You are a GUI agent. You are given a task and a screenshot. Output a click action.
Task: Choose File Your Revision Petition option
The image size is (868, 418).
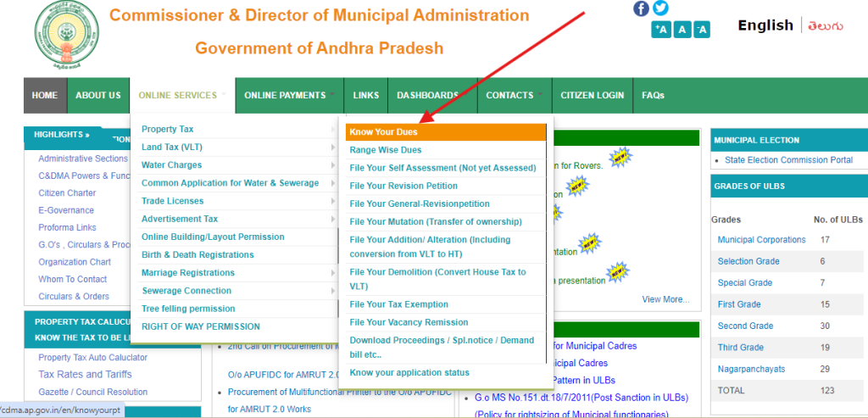(403, 186)
